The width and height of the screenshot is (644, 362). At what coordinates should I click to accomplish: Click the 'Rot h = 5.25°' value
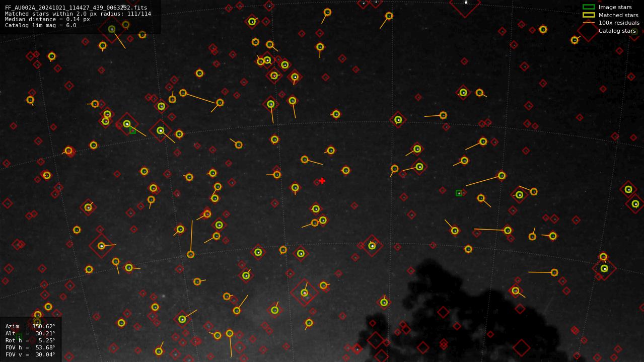30,340
